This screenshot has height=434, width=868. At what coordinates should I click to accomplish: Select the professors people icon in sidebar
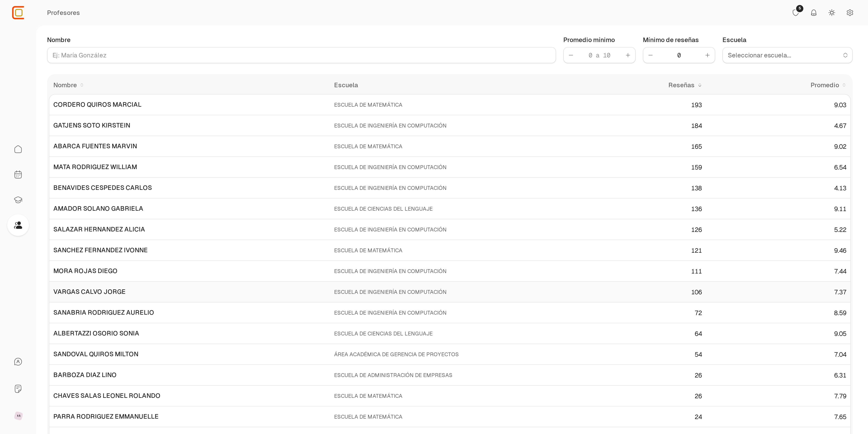(x=18, y=225)
